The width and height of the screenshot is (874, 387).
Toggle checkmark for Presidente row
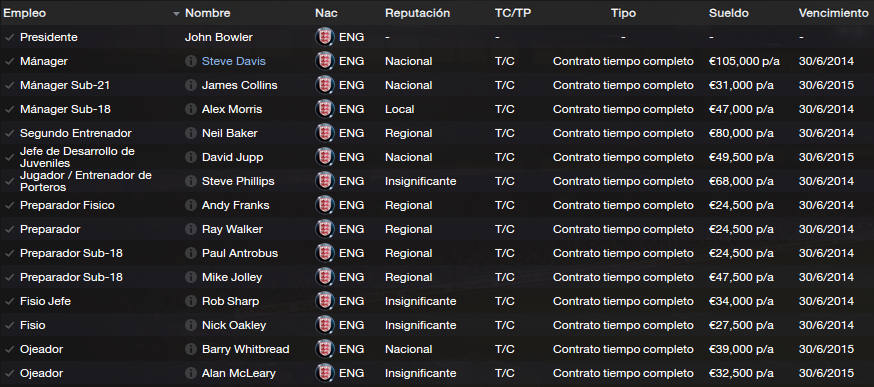click(9, 37)
